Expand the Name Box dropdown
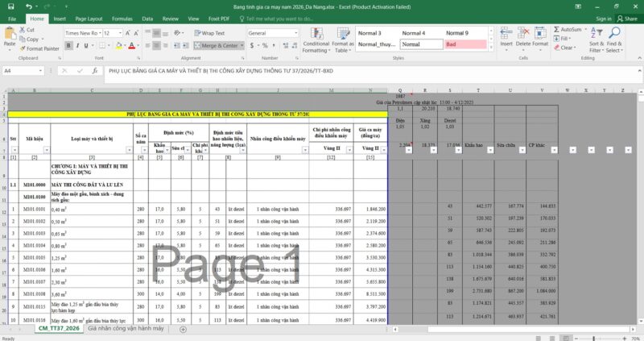 (x=40, y=71)
